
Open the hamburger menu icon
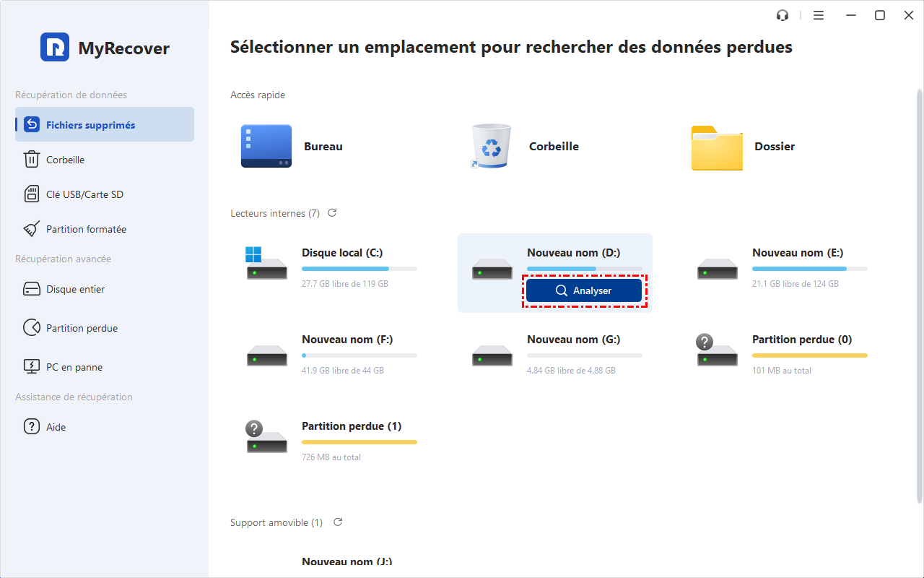click(x=819, y=15)
